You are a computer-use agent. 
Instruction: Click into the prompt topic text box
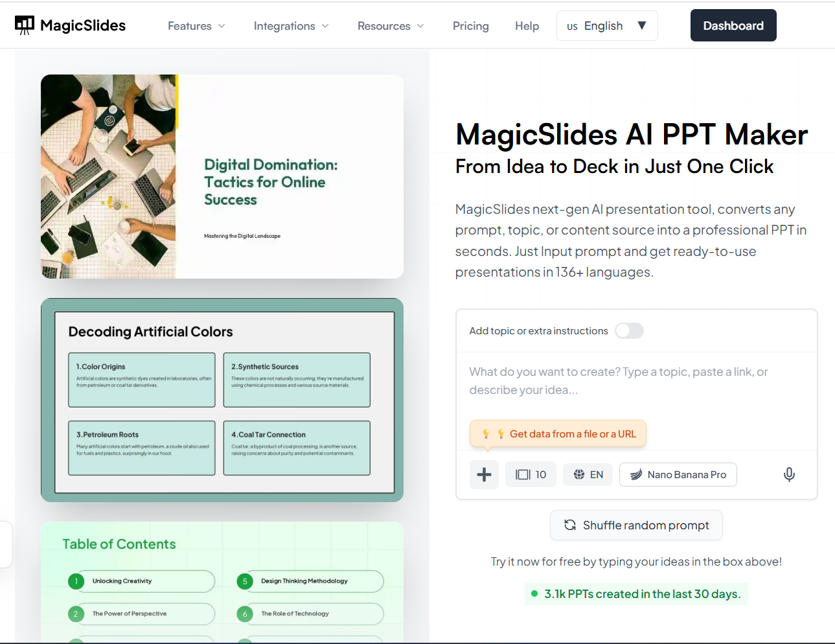tap(636, 382)
